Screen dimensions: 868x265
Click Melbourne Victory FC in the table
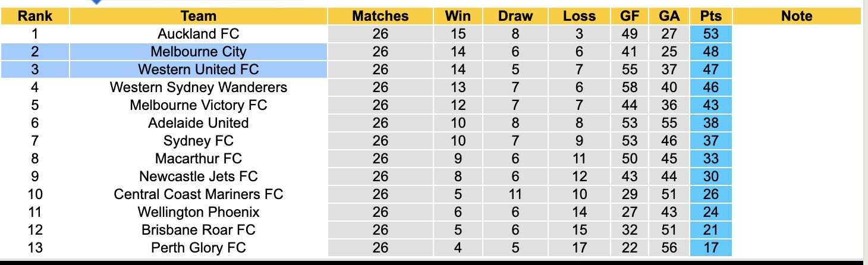pos(199,105)
